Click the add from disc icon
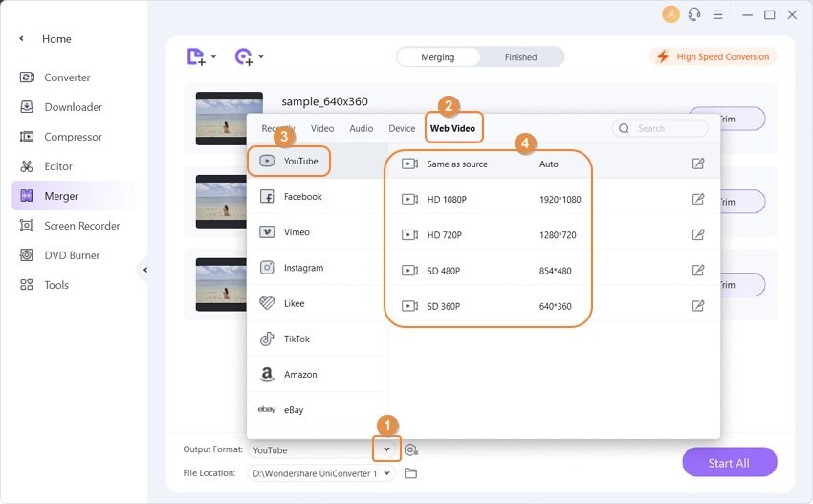The image size is (813, 504). point(244,56)
